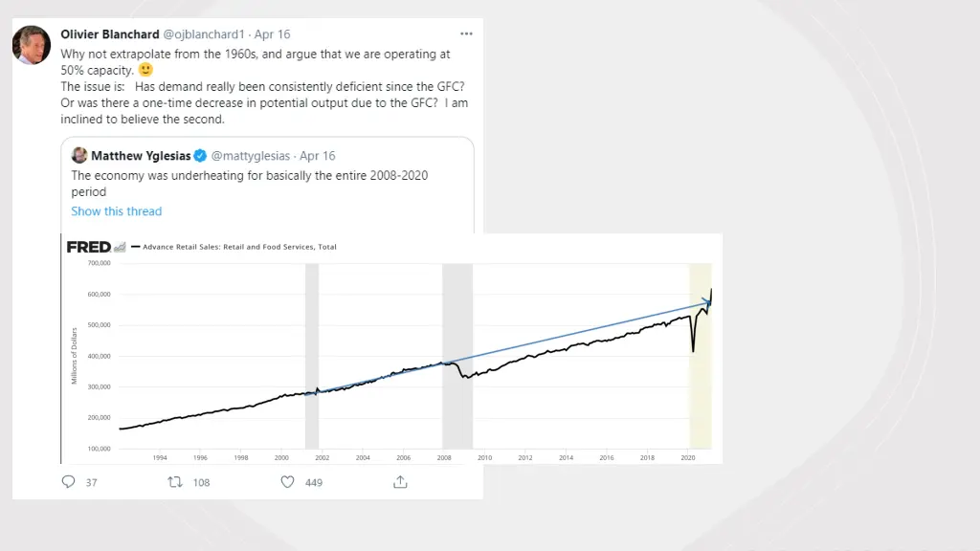
Task: Like the tweet with heart icon
Action: pyautogui.click(x=287, y=482)
